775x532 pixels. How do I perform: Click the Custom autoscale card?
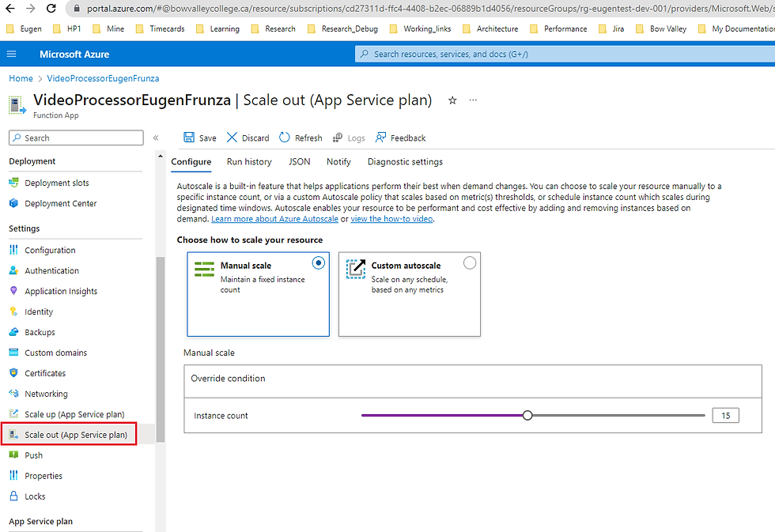(x=410, y=294)
